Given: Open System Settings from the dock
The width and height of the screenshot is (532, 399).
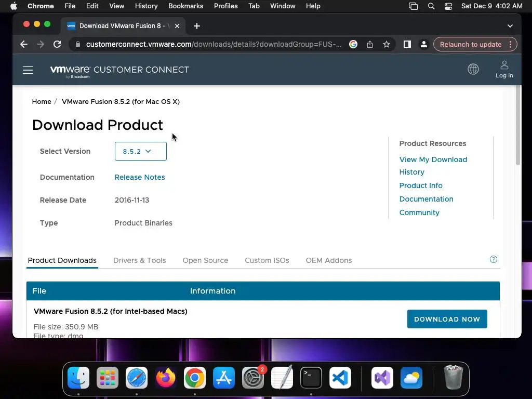Looking at the screenshot, I should click(x=253, y=378).
